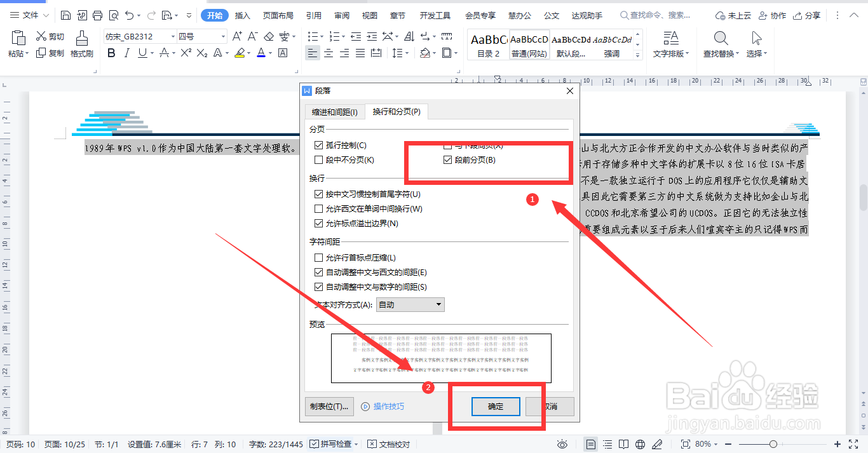Screen dimensions: 868x453
Task: Expand the styles gallery more arrow
Action: tap(638, 56)
